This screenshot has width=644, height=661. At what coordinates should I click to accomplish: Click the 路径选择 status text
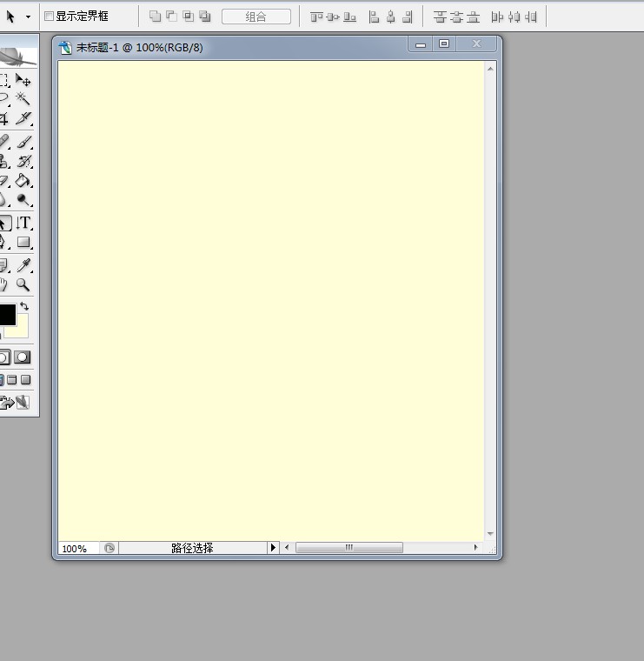pyautogui.click(x=192, y=548)
